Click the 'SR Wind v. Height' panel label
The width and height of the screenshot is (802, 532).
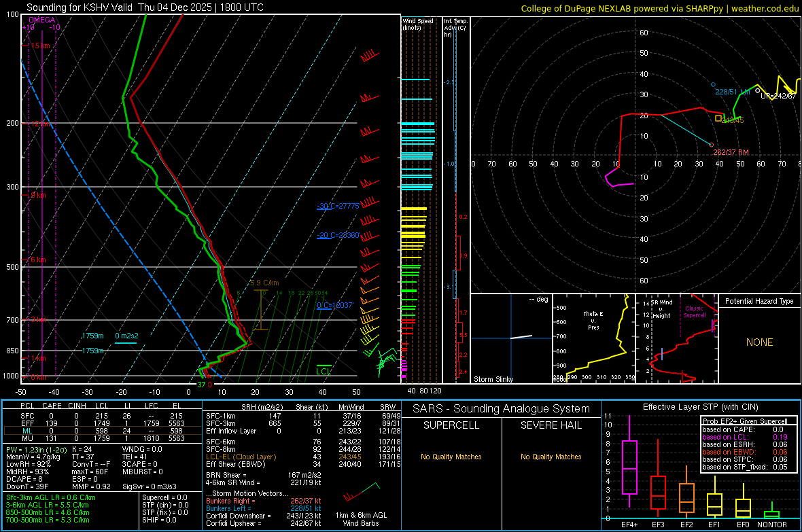click(661, 309)
